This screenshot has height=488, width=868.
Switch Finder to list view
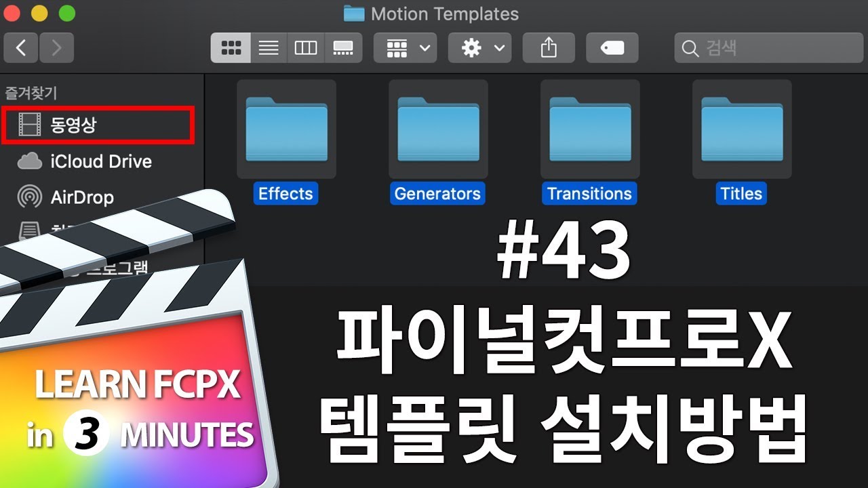pyautogui.click(x=269, y=48)
